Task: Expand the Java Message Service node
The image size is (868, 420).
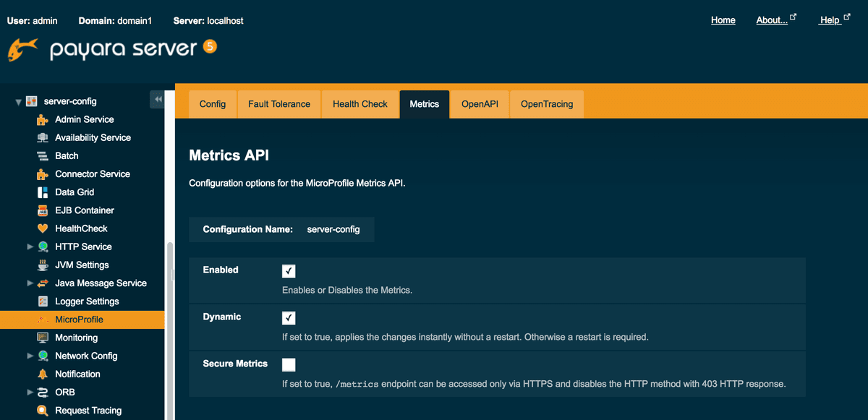Action: pos(30,283)
